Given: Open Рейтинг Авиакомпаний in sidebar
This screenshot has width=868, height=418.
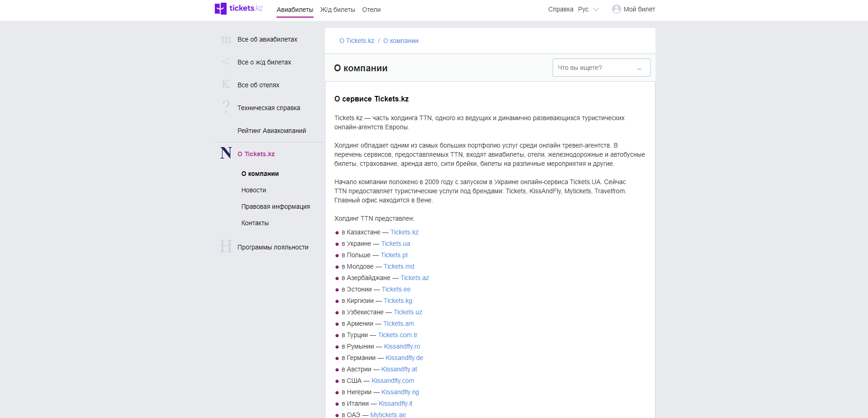Looking at the screenshot, I should (272, 131).
